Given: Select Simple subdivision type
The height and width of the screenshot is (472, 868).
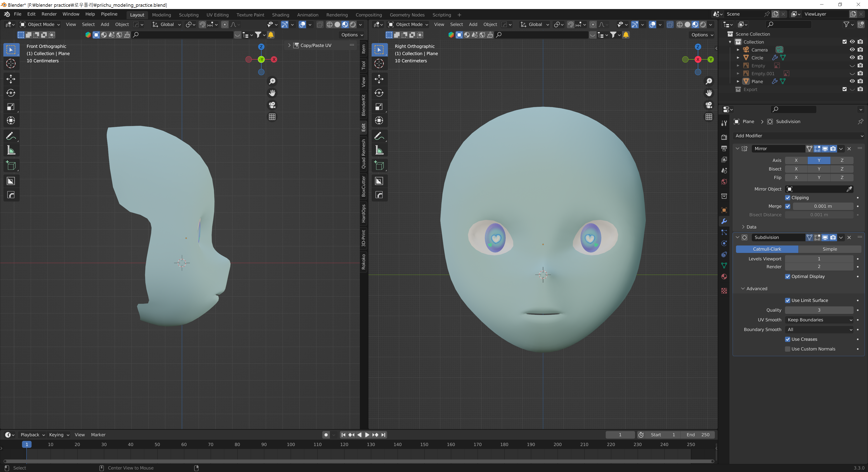Looking at the screenshot, I should pos(829,249).
